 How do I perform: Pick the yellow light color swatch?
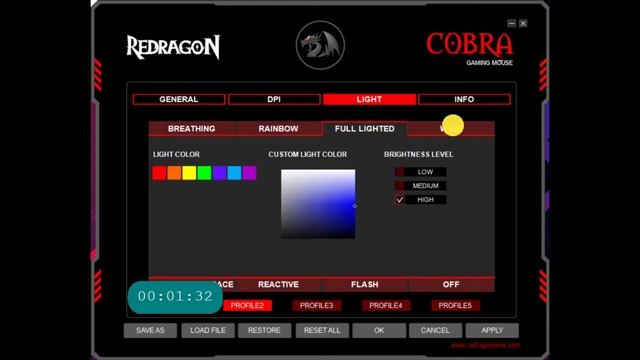pos(189,173)
